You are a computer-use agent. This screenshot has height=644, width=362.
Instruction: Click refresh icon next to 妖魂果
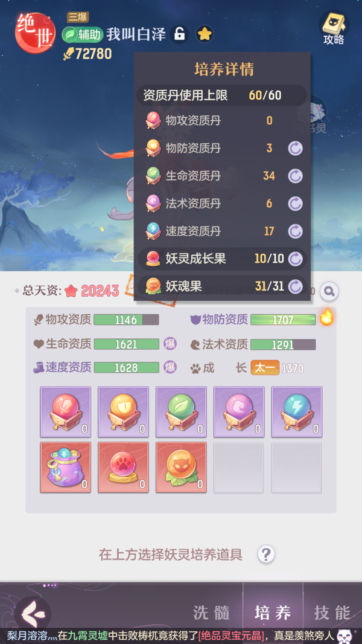pos(295,286)
